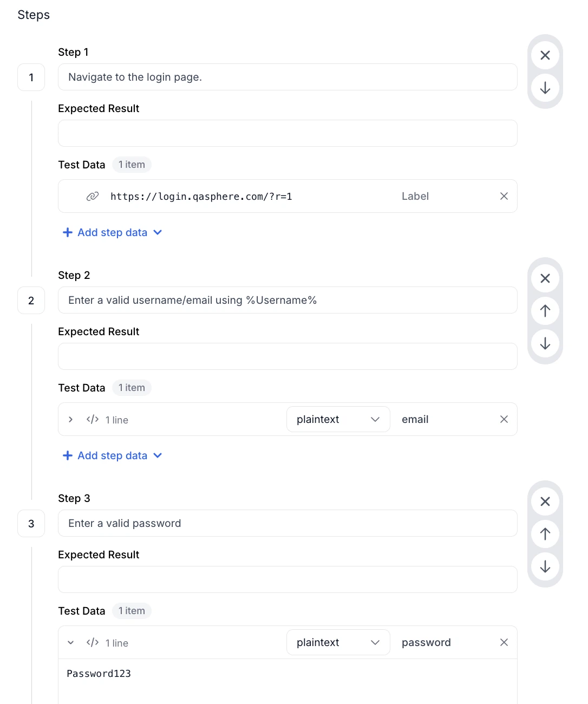The image size is (588, 704).
Task: Delete Step 3 using its X icon
Action: click(x=545, y=501)
